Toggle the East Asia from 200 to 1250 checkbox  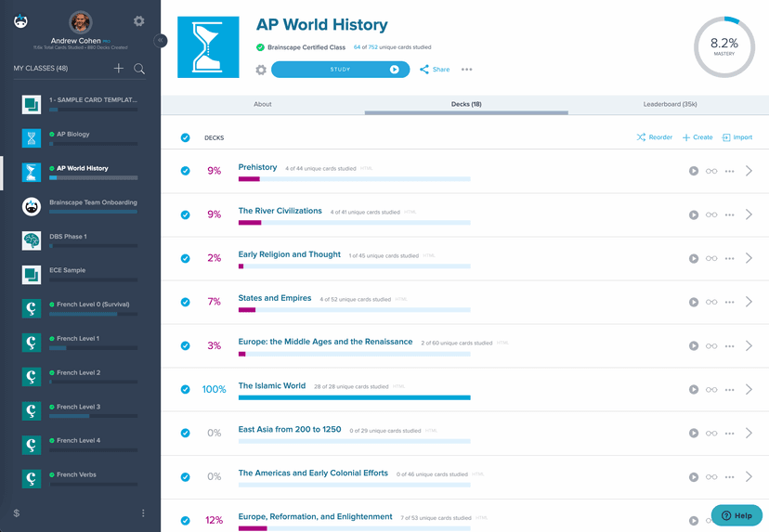click(185, 433)
